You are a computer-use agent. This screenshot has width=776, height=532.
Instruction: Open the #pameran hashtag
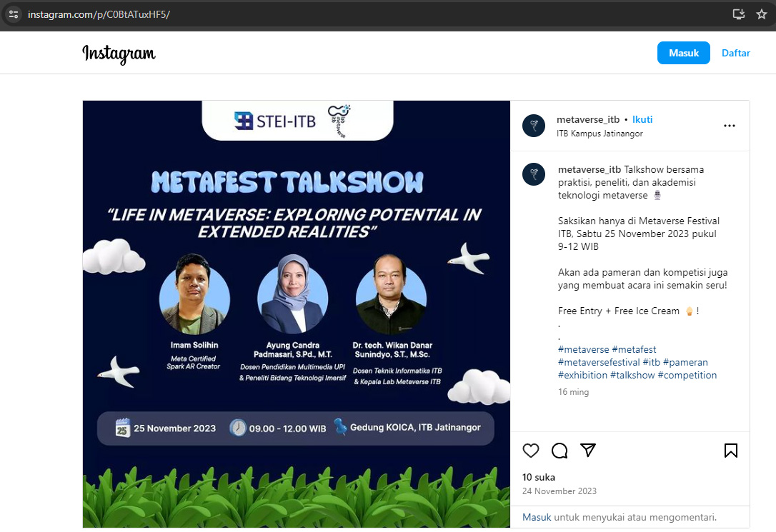(685, 363)
